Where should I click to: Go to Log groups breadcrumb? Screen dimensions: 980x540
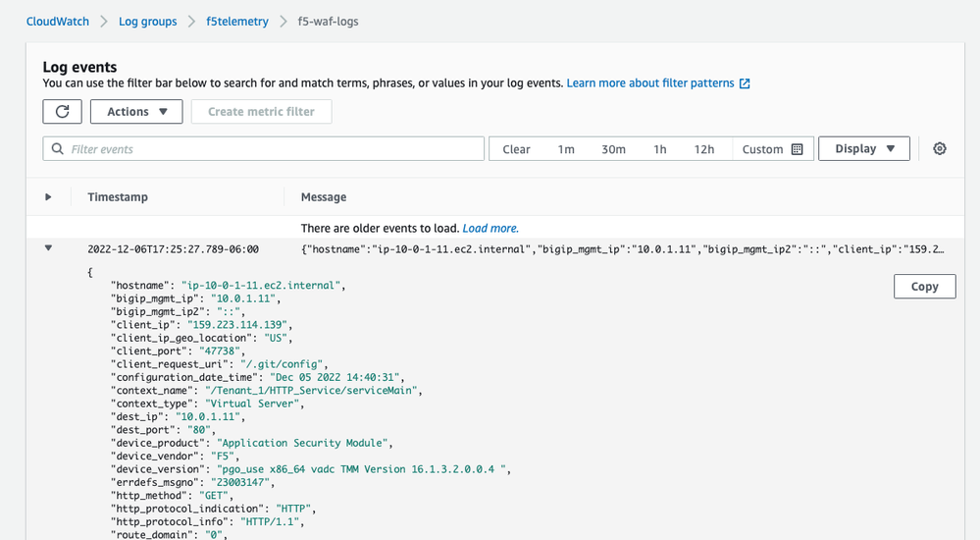148,21
